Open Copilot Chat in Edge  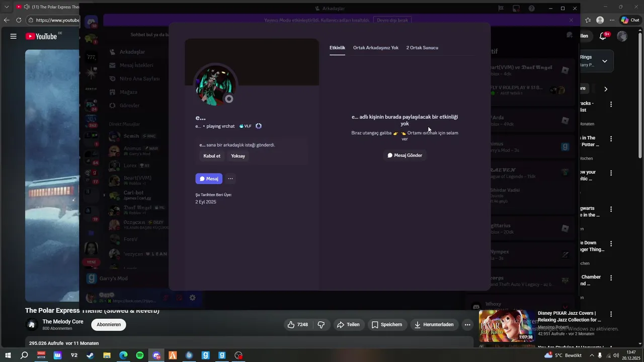point(631,20)
